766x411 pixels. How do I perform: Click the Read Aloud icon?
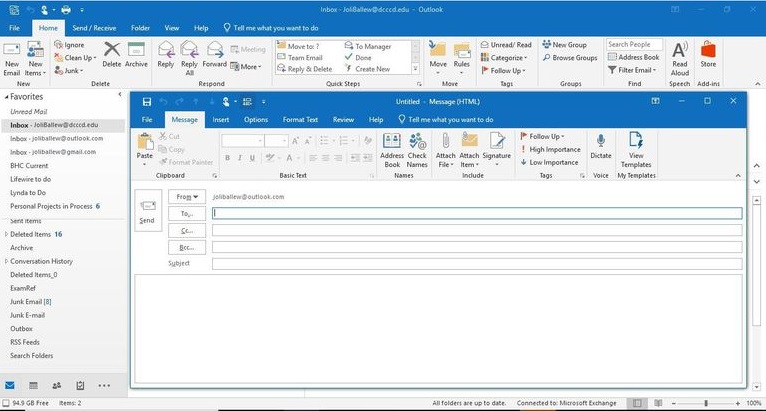[680, 57]
